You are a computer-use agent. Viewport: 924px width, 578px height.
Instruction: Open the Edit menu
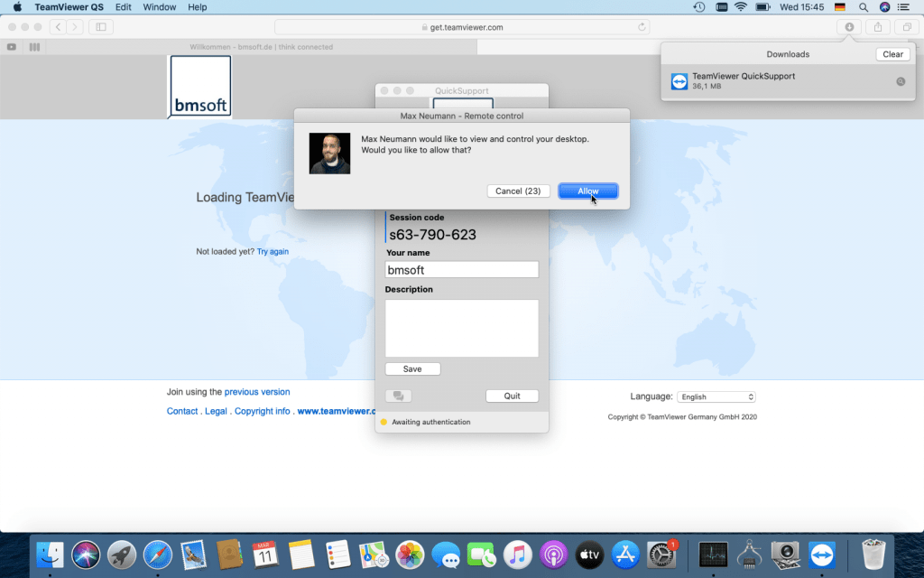tap(123, 7)
